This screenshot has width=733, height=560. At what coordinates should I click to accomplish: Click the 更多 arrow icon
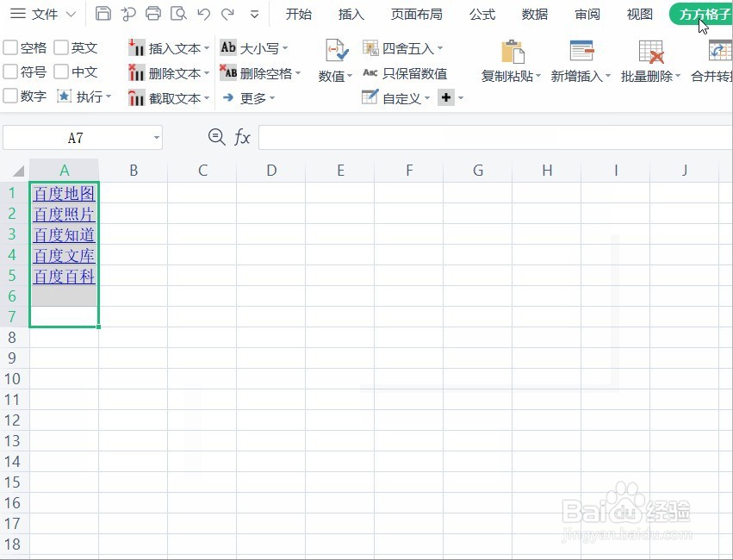(x=228, y=97)
